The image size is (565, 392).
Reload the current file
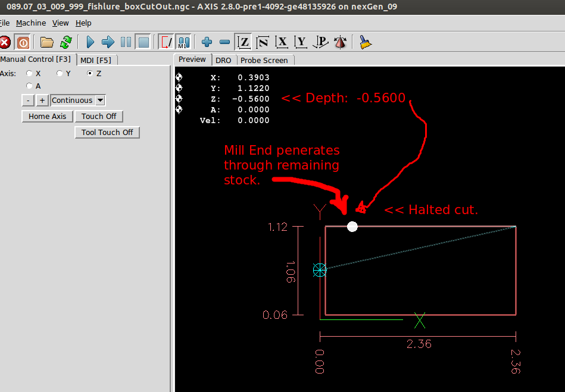click(x=65, y=42)
